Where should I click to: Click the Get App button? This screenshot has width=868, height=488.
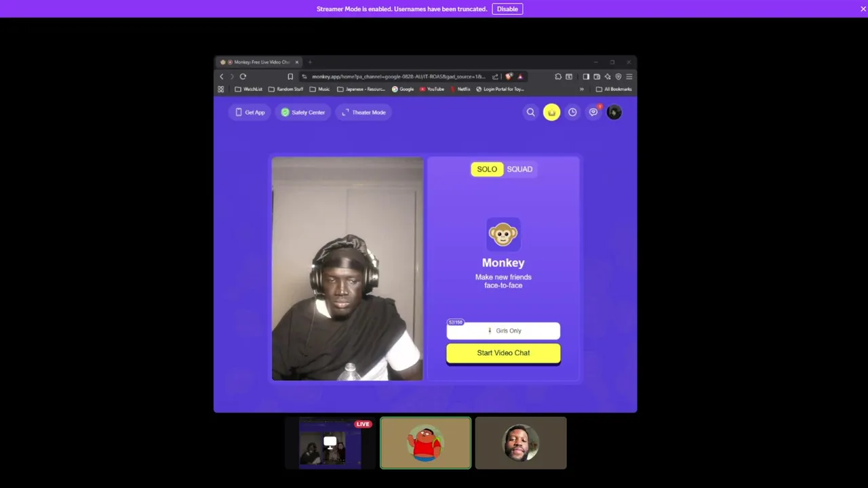[x=250, y=113]
